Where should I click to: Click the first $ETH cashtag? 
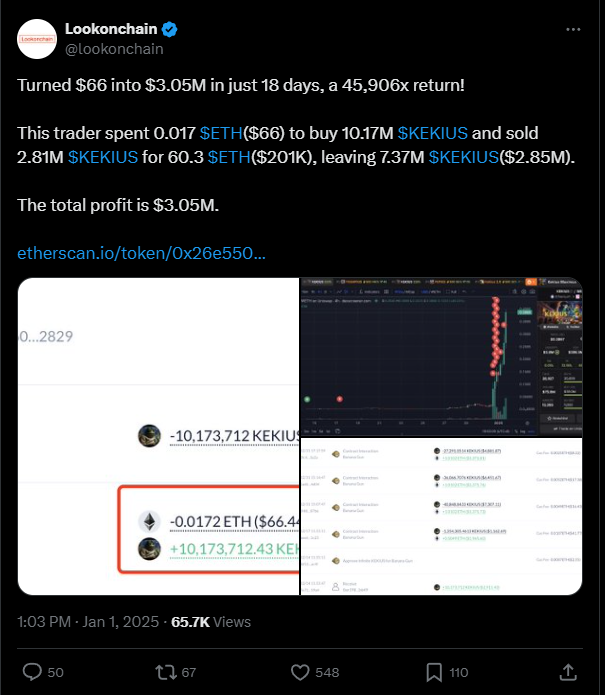(x=221, y=133)
